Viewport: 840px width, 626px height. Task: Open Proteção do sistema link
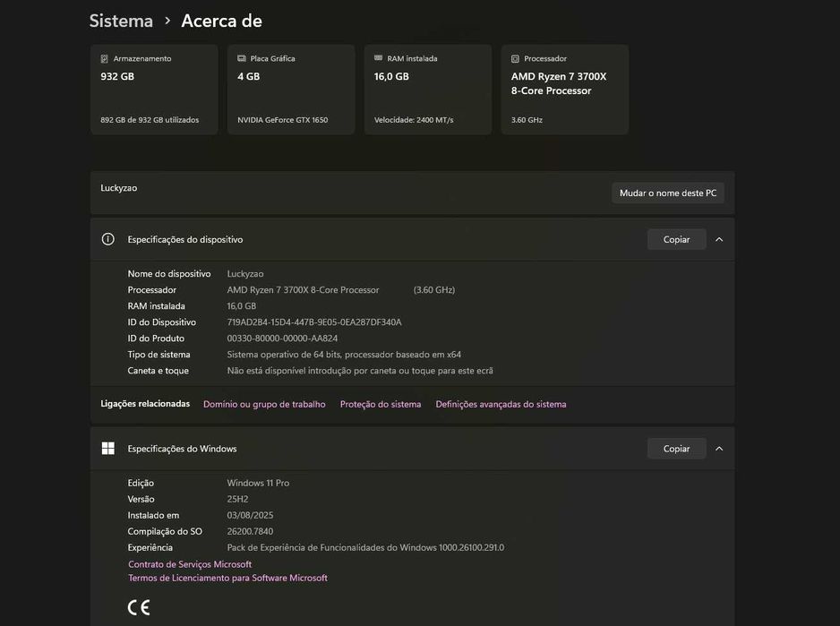click(x=381, y=404)
